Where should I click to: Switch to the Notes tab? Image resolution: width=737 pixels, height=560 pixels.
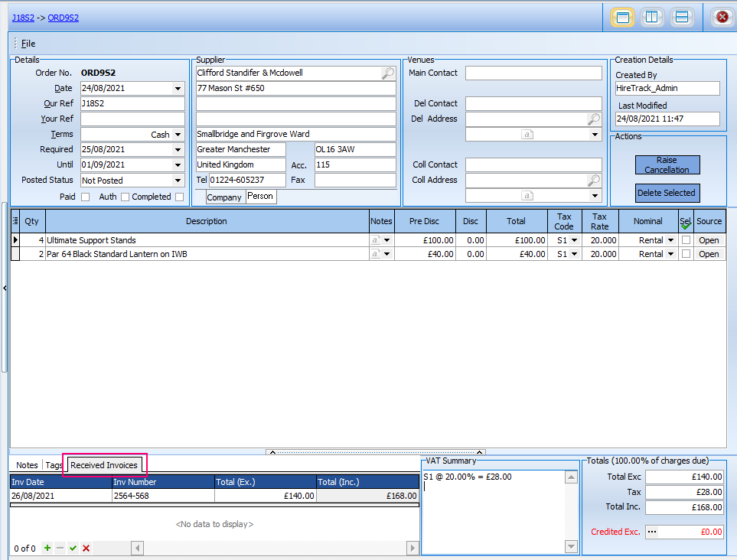point(27,465)
